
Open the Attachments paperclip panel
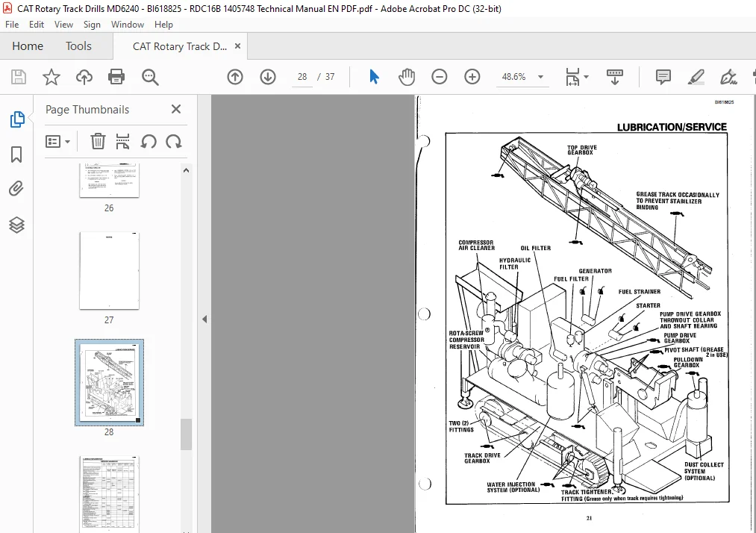click(x=16, y=189)
